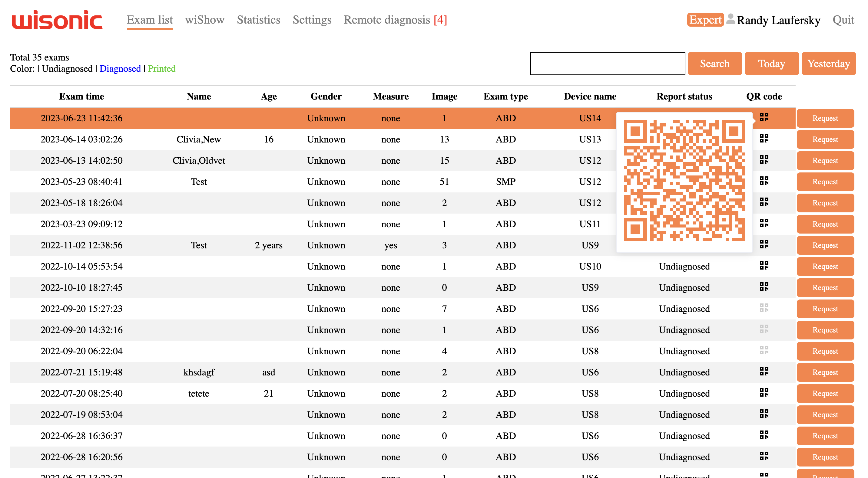868x478 pixels.
Task: Go to Settings menu
Action: [312, 20]
